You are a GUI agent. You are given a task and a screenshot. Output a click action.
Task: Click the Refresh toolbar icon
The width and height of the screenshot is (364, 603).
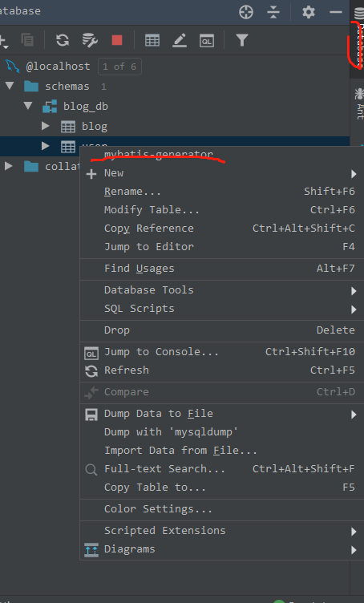point(63,40)
